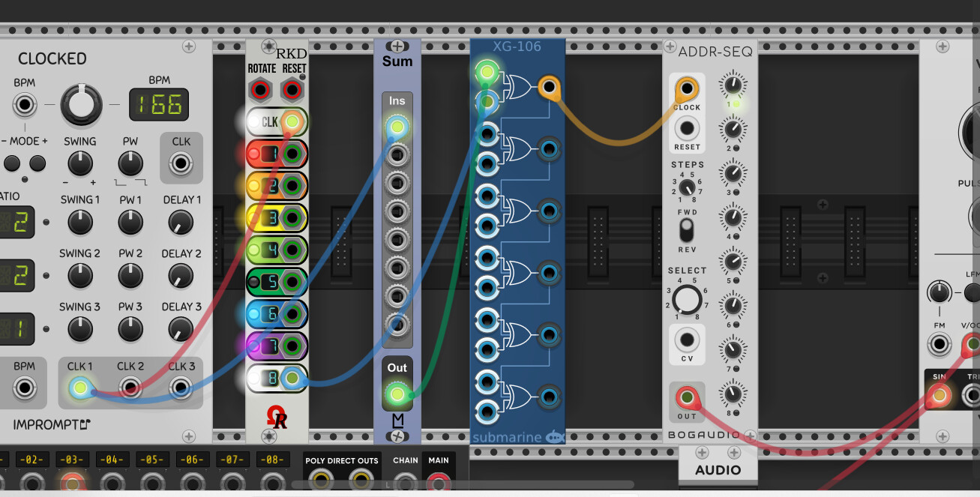Screen dimensions: 980x497
Task: Click the SWING 1 knob
Action: pyautogui.click(x=79, y=222)
